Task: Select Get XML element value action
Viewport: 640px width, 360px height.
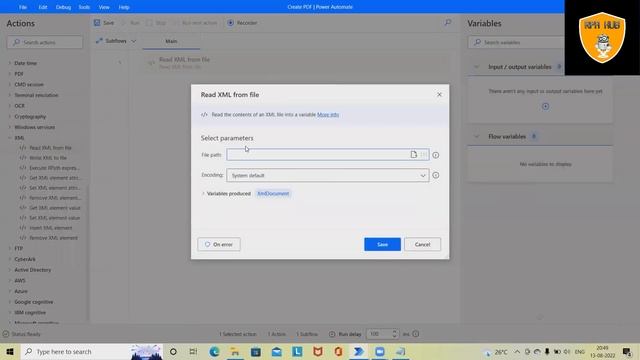Action: (x=54, y=208)
